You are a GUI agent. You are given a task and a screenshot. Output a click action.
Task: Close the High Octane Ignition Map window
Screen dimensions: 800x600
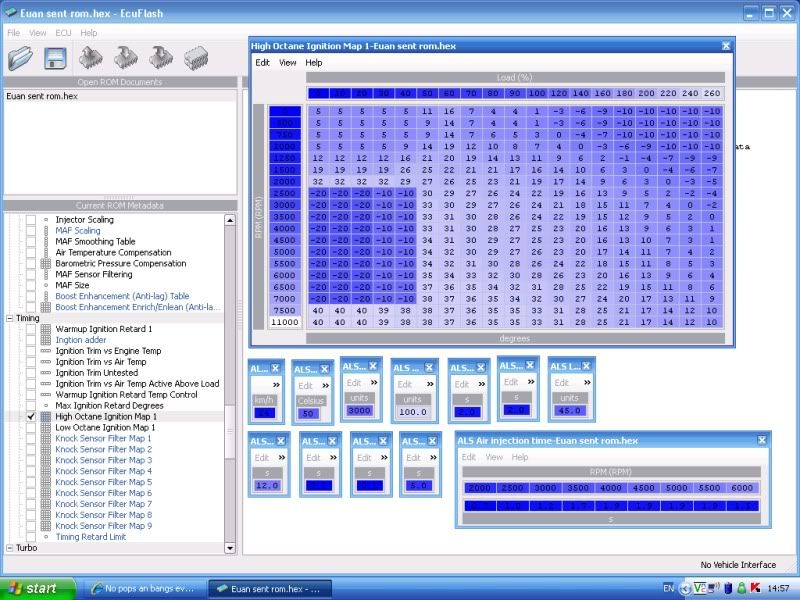tap(726, 45)
